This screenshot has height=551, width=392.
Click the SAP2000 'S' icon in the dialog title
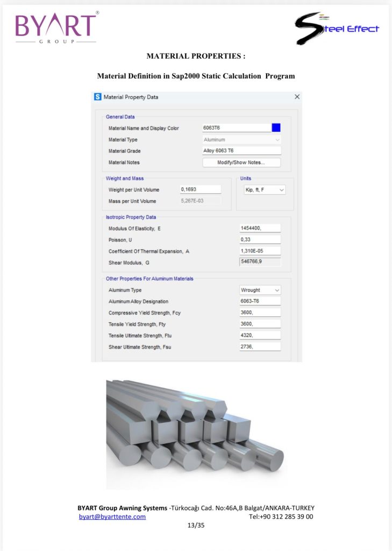(98, 97)
